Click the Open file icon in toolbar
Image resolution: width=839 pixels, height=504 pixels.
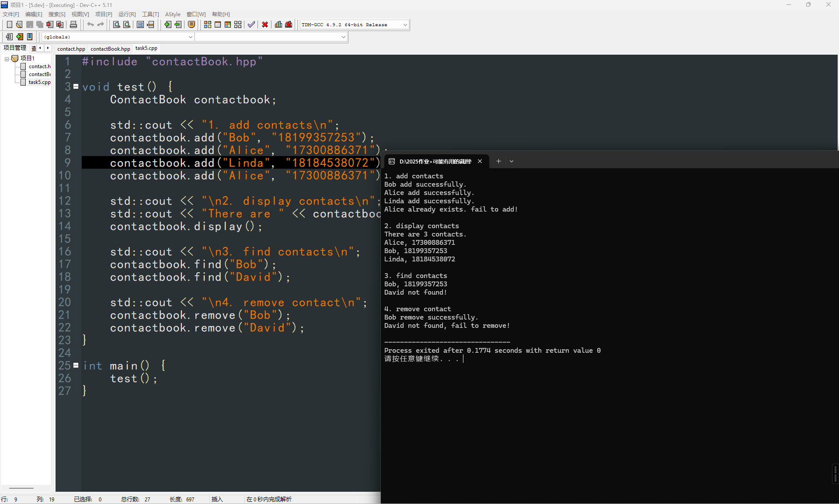(x=19, y=24)
